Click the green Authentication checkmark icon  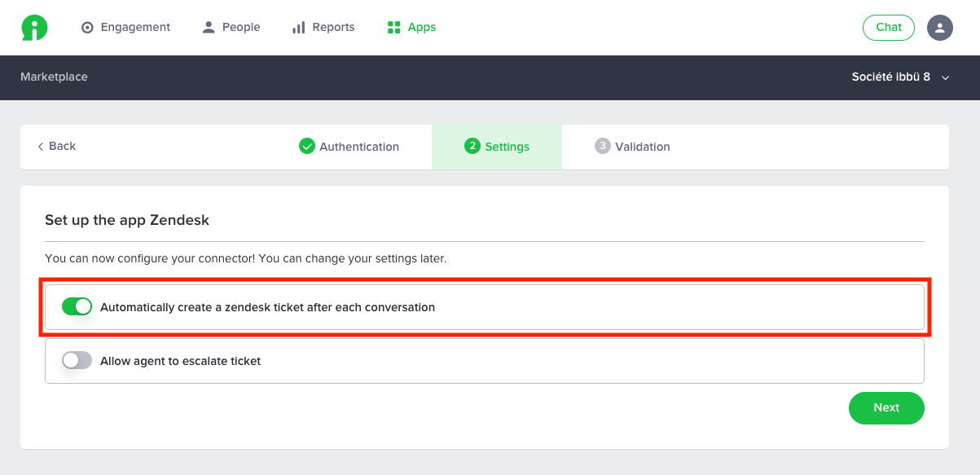307,147
